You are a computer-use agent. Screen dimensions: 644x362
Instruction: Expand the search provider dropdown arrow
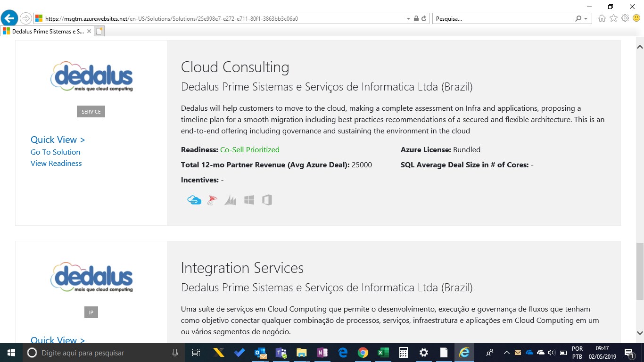(x=586, y=19)
